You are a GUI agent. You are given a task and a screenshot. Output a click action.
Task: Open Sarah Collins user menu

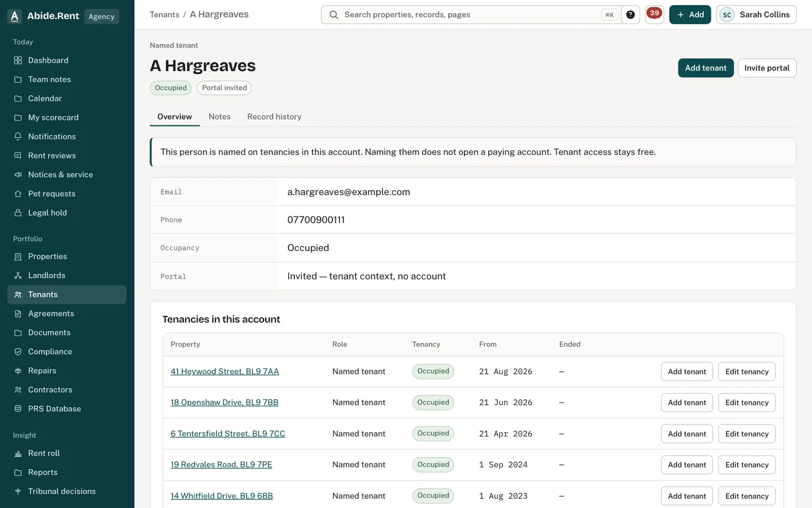[x=756, y=15]
